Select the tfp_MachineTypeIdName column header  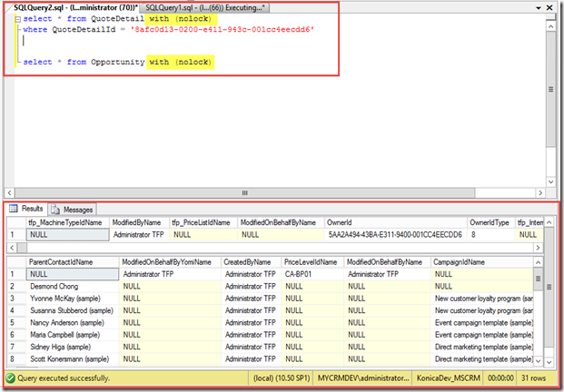(67, 222)
